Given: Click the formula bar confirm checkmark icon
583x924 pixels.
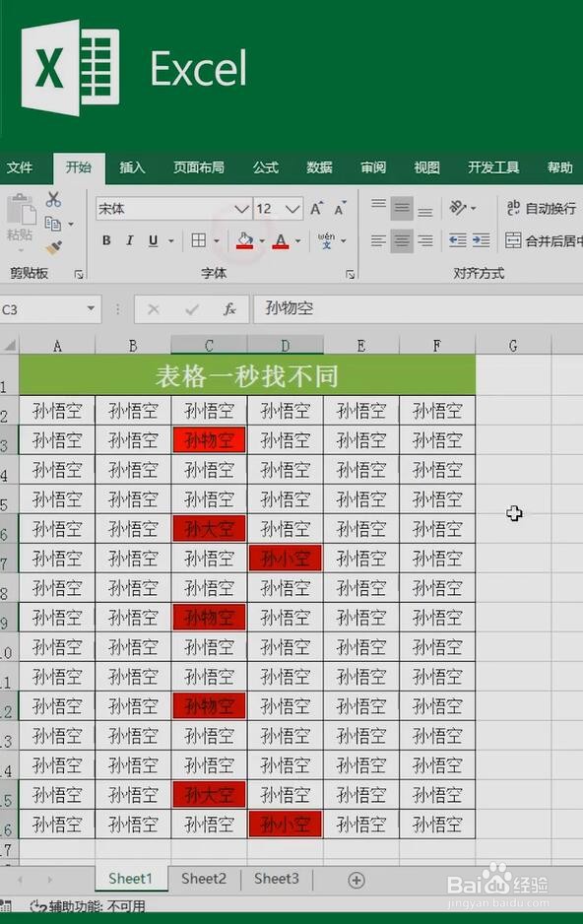Looking at the screenshot, I should pos(192,308).
